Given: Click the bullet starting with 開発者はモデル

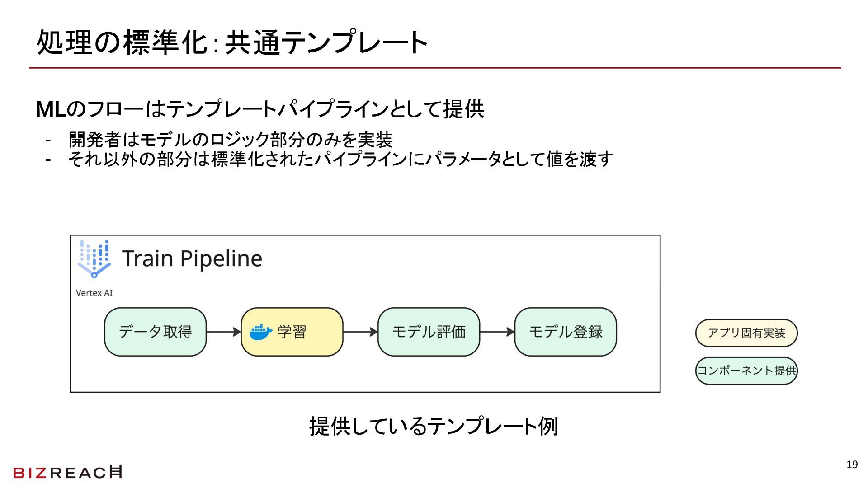Looking at the screenshot, I should [230, 140].
